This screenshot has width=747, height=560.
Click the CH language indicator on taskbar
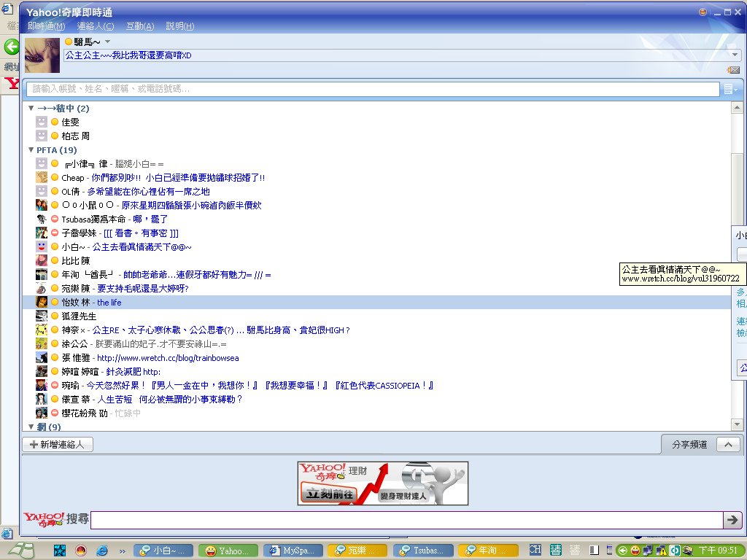pos(535,550)
